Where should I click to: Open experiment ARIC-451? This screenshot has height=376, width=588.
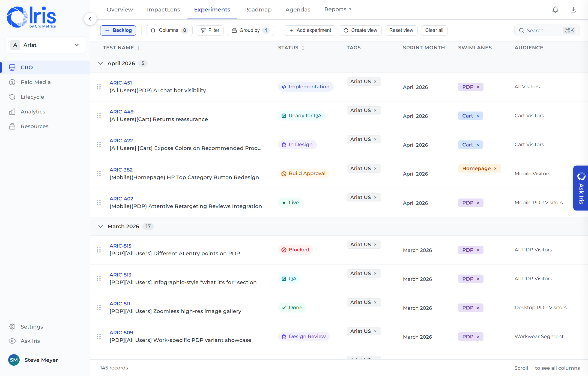tap(121, 83)
